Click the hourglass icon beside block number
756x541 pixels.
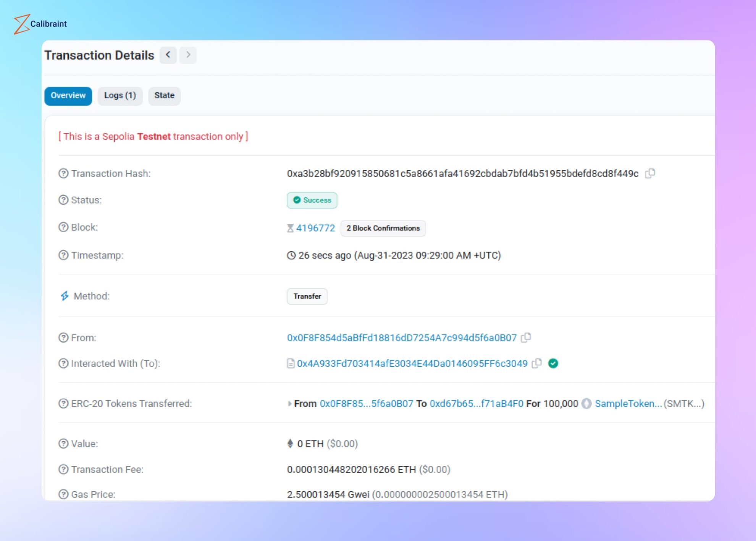point(290,228)
